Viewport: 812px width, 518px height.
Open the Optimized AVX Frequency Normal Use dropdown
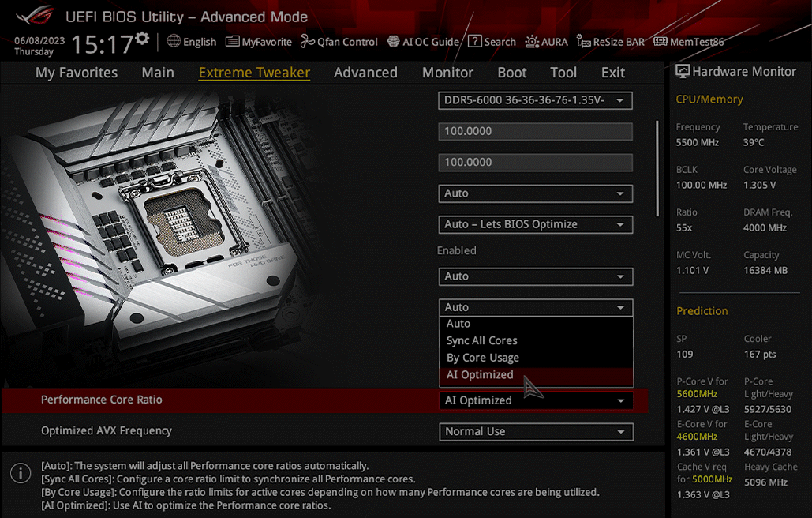pos(535,432)
